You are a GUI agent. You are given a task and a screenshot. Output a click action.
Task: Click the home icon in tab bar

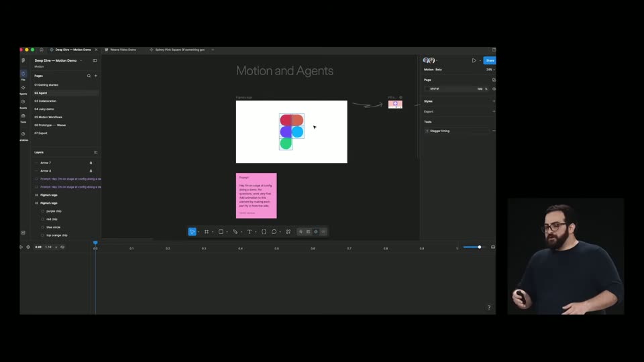(x=42, y=50)
